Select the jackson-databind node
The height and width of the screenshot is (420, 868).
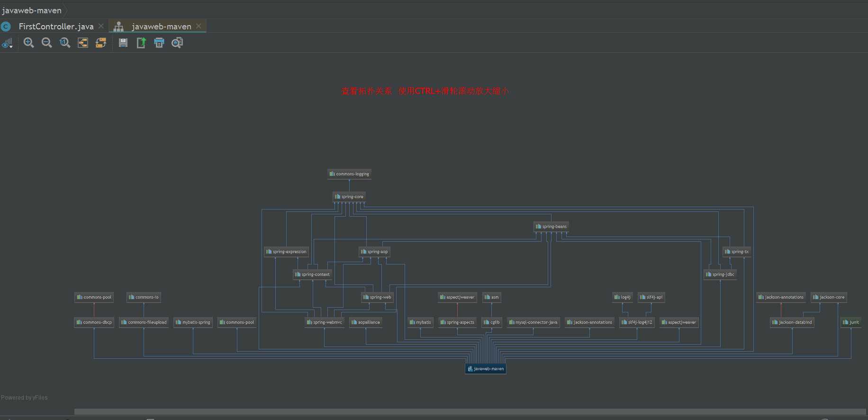[792, 322]
